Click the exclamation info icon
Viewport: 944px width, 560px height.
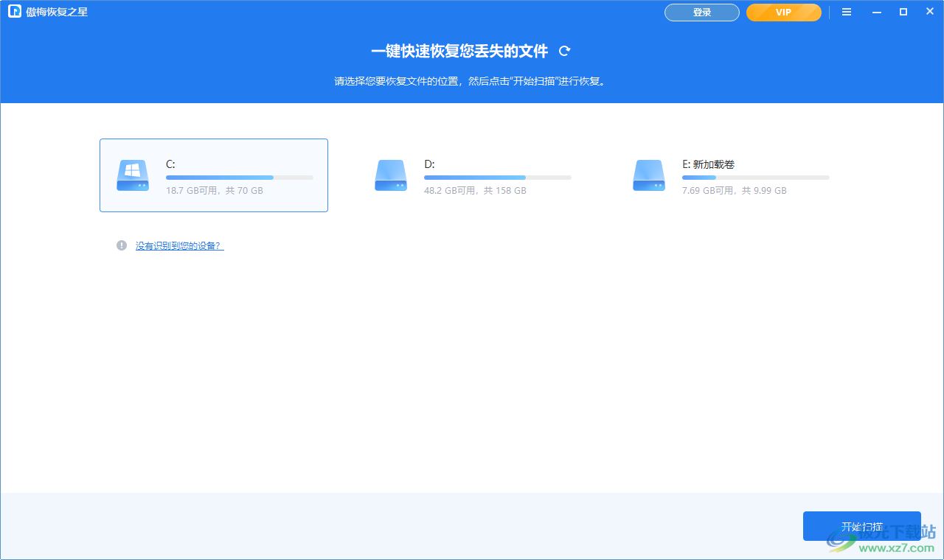(122, 245)
